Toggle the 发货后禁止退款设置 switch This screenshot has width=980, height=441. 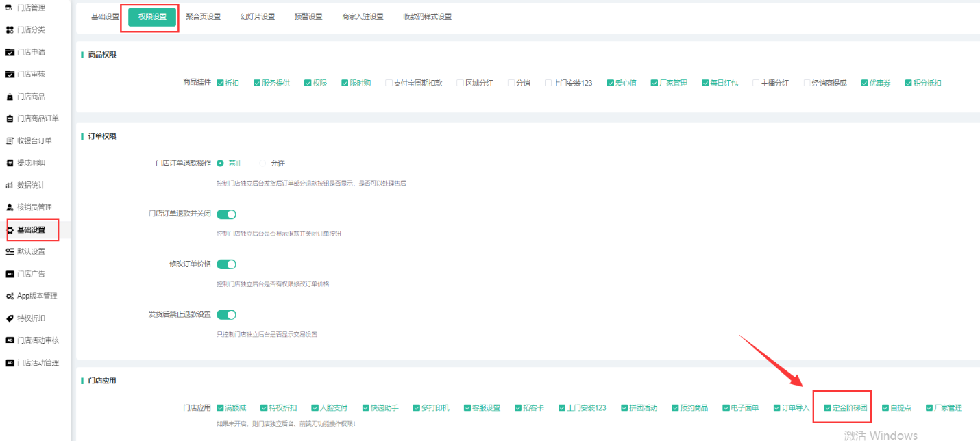point(227,315)
